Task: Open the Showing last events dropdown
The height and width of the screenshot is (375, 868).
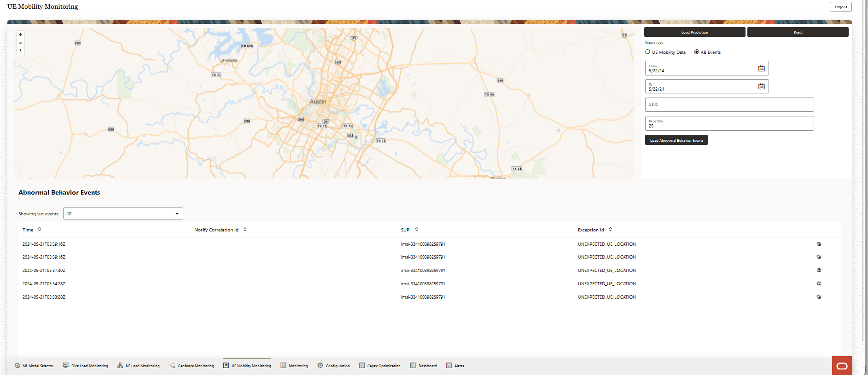Action: [123, 213]
